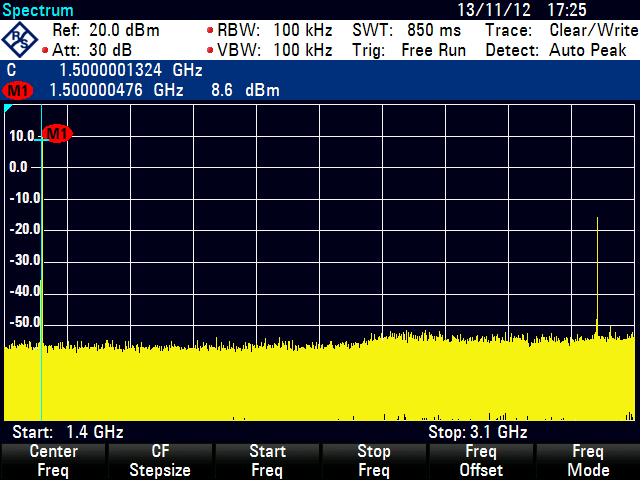Click the Stop: 3.1 GHz label
This screenshot has height=480, width=640.
[477, 432]
